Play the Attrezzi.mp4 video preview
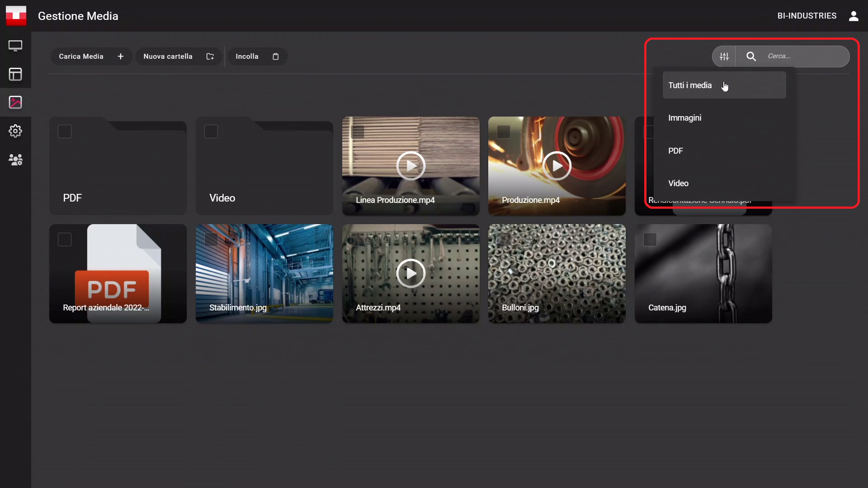 click(x=410, y=273)
